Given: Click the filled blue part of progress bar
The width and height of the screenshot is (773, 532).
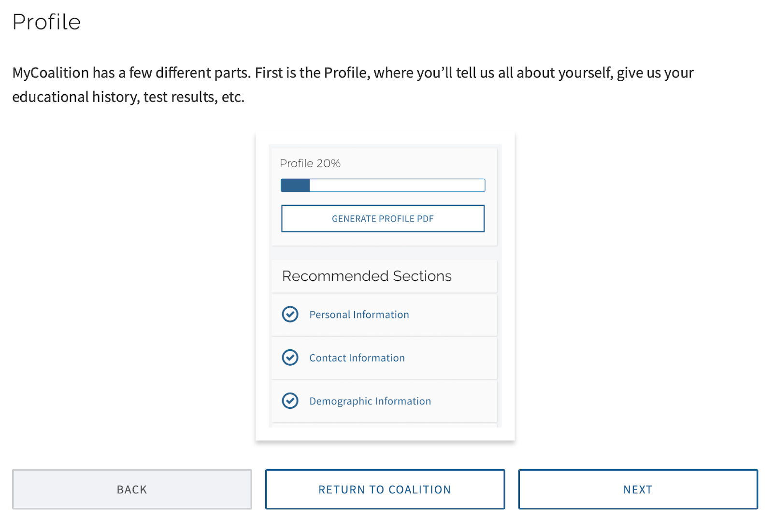Looking at the screenshot, I should click(295, 186).
